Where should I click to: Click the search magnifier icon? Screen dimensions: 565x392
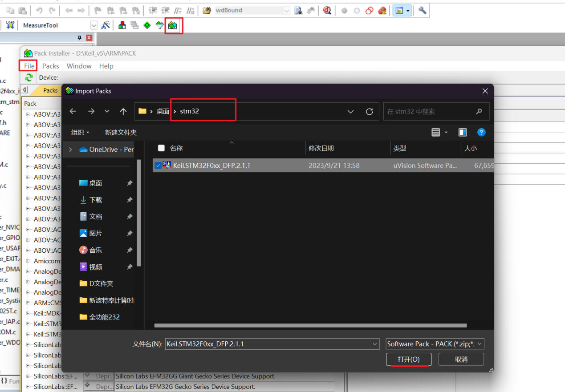coord(479,112)
